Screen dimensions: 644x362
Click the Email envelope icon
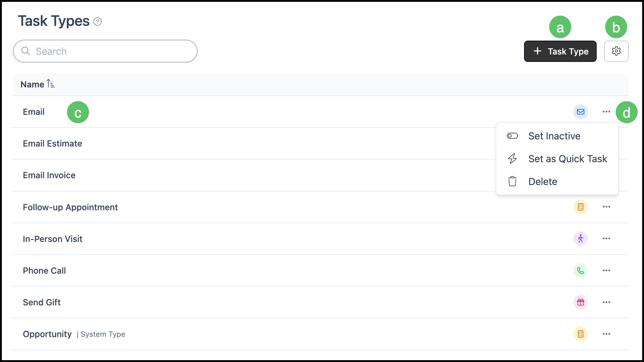pos(581,112)
